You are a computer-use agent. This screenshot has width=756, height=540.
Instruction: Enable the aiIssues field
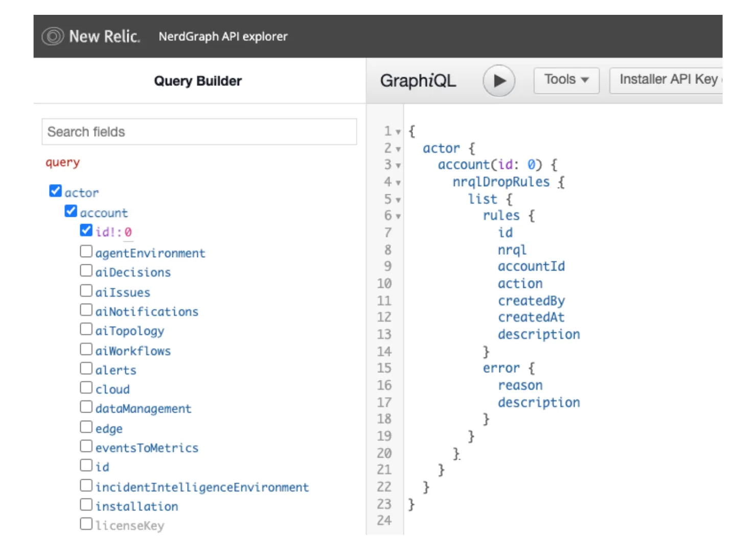[86, 290]
